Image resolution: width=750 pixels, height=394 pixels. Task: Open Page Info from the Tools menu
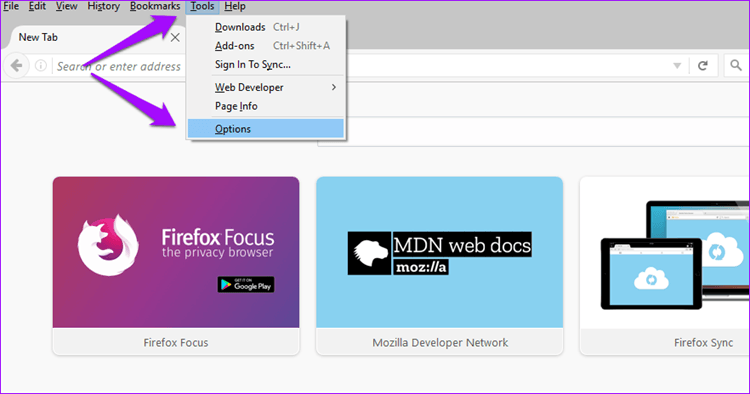coord(265,106)
